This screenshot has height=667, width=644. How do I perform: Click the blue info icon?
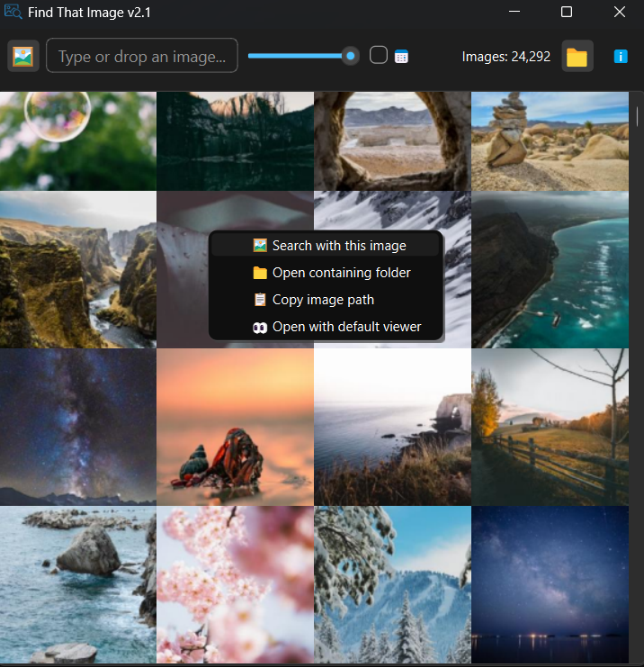pos(621,56)
